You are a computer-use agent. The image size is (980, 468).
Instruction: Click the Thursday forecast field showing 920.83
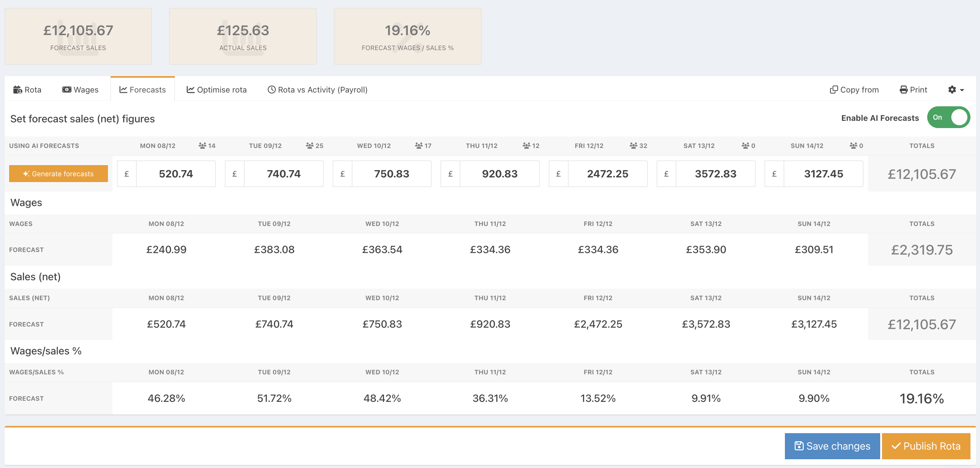pos(499,174)
